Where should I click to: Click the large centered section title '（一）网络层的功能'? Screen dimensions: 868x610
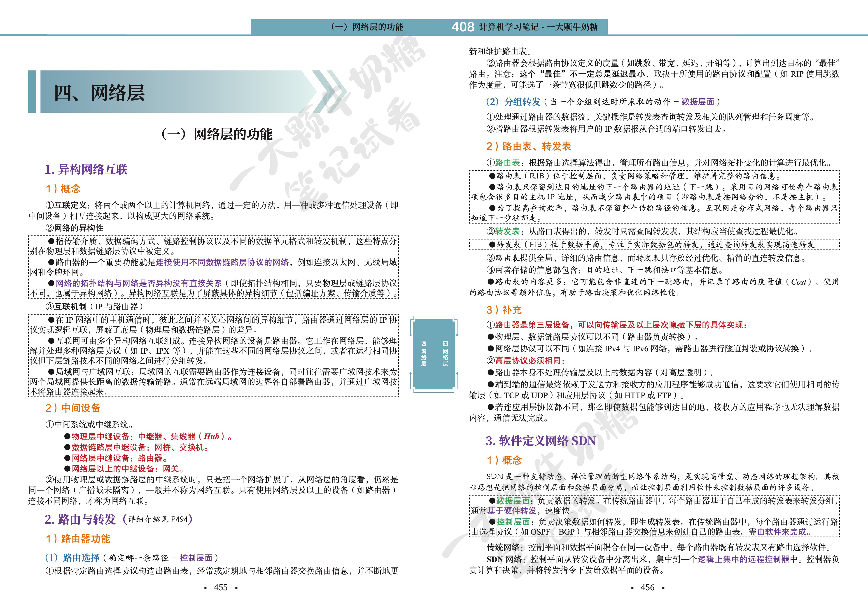click(x=215, y=134)
